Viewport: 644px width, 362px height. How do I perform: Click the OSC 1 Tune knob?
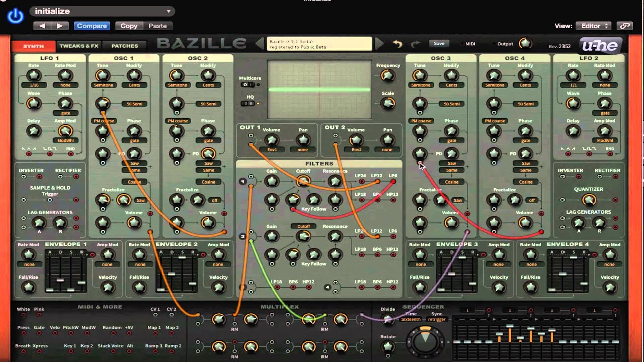click(x=103, y=76)
